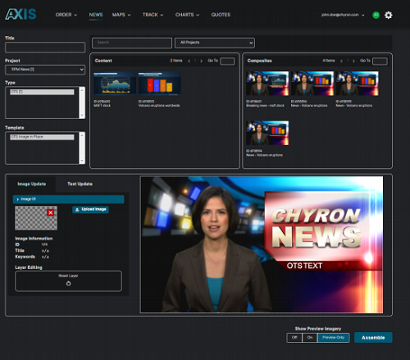Set Show Preview Imagery to Off

tap(294, 338)
